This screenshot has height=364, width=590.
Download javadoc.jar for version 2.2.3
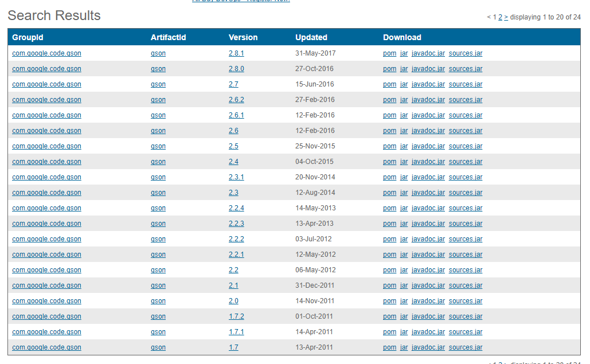click(428, 224)
